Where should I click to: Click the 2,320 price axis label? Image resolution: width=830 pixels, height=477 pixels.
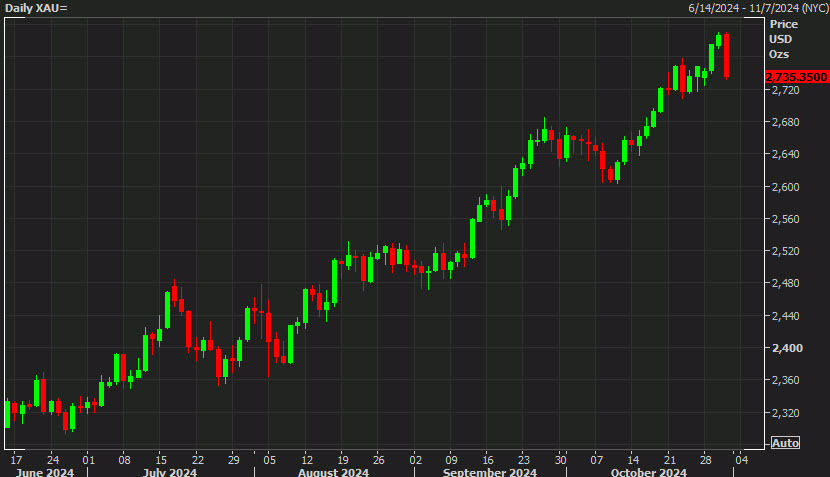(x=786, y=412)
